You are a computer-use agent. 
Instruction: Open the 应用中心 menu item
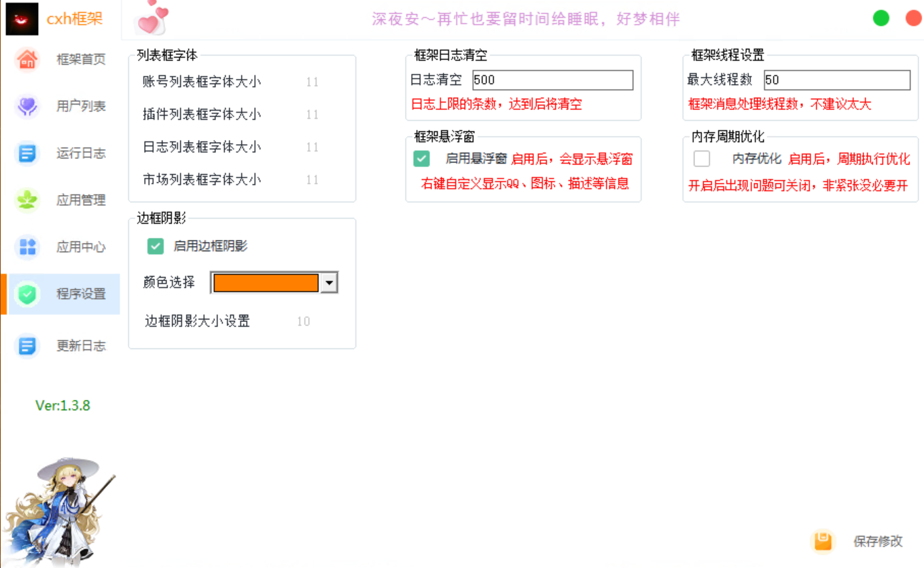(x=81, y=247)
